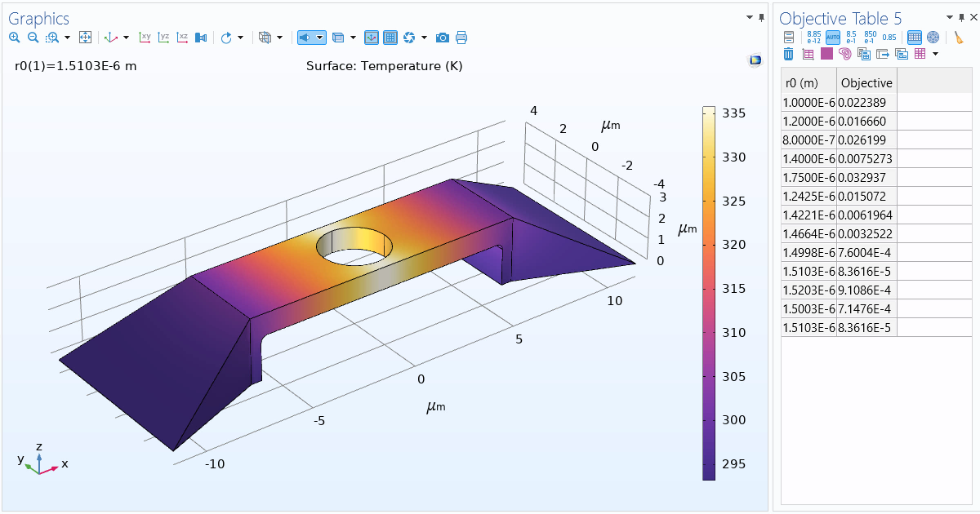980x514 pixels.
Task: Enable AUTO notation in the table toolbar
Action: tap(833, 37)
